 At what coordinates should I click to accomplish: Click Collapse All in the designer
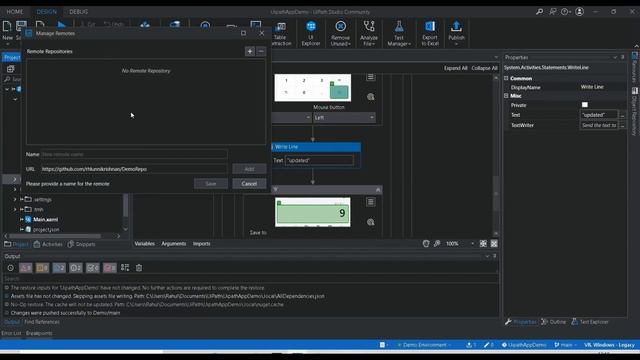tap(484, 68)
